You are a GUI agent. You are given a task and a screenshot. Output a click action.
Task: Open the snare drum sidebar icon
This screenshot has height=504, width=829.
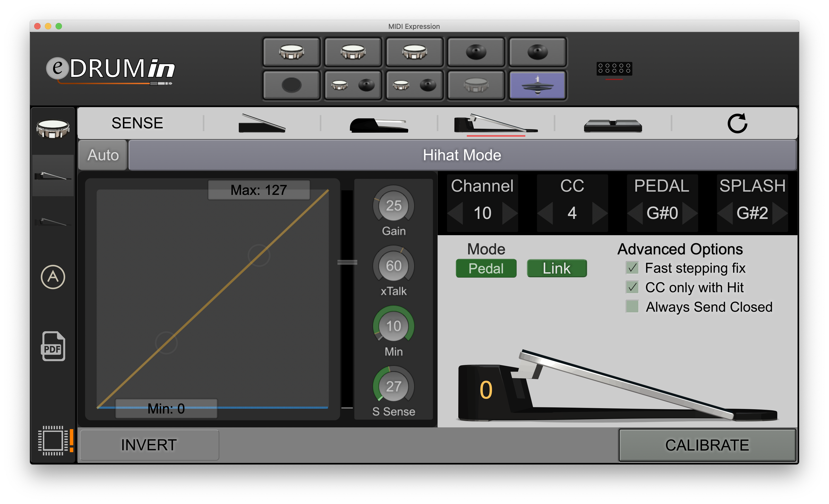tap(53, 129)
